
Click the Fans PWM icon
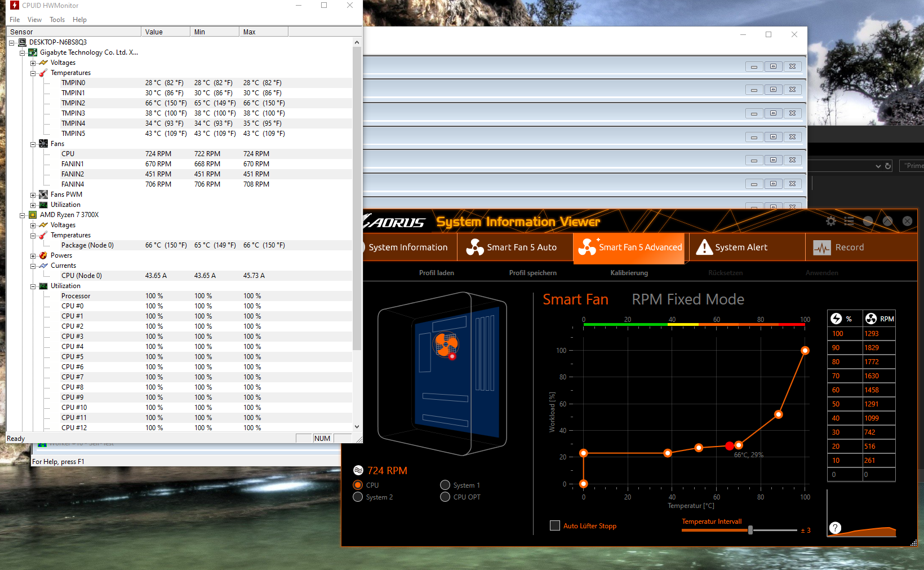[43, 195]
